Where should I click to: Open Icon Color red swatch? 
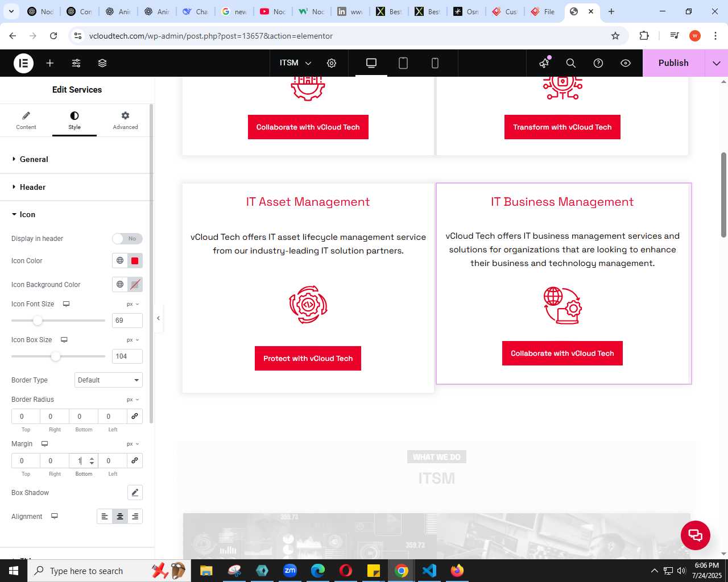coord(135,261)
